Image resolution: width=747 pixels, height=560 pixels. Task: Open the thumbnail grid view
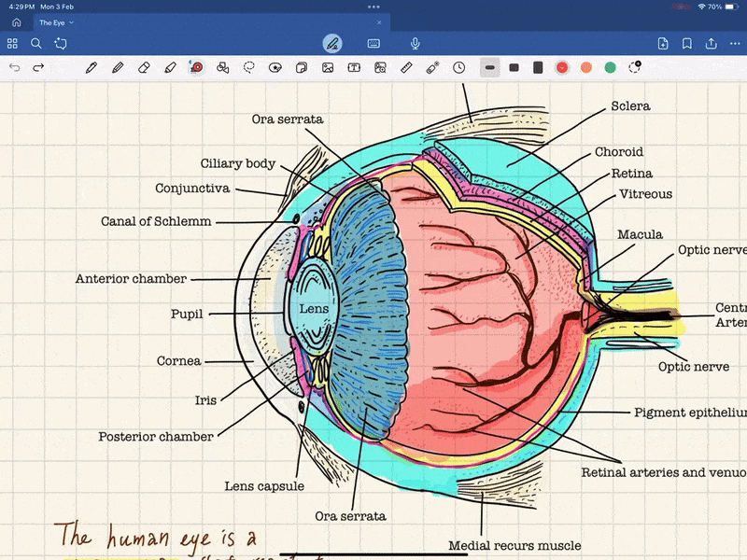click(x=12, y=43)
